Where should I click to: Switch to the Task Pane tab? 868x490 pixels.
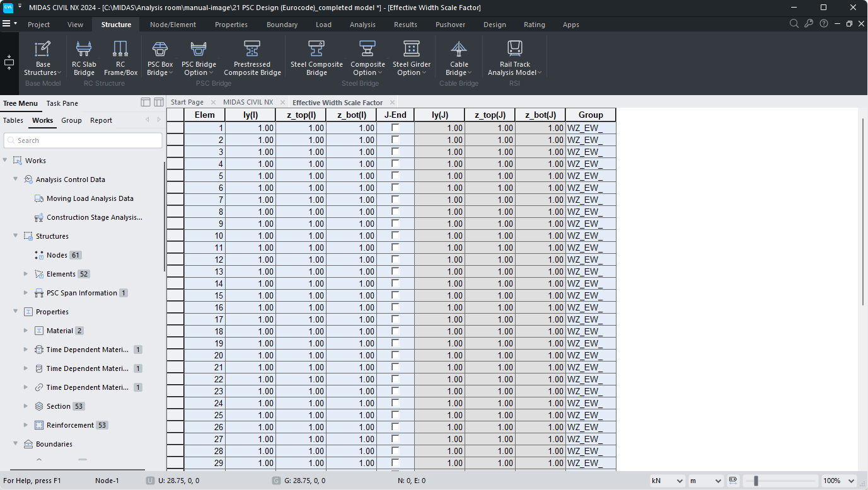[x=62, y=103]
